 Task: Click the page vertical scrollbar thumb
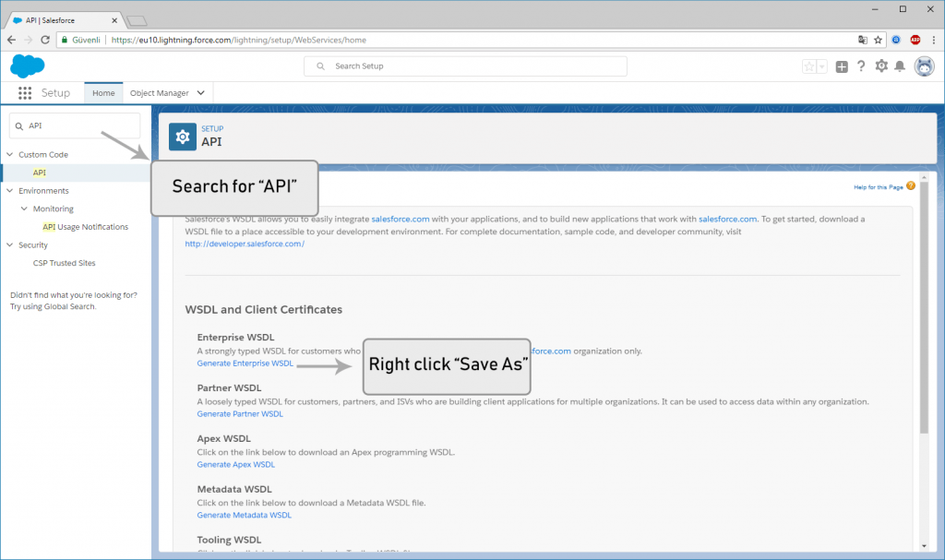coord(924,307)
